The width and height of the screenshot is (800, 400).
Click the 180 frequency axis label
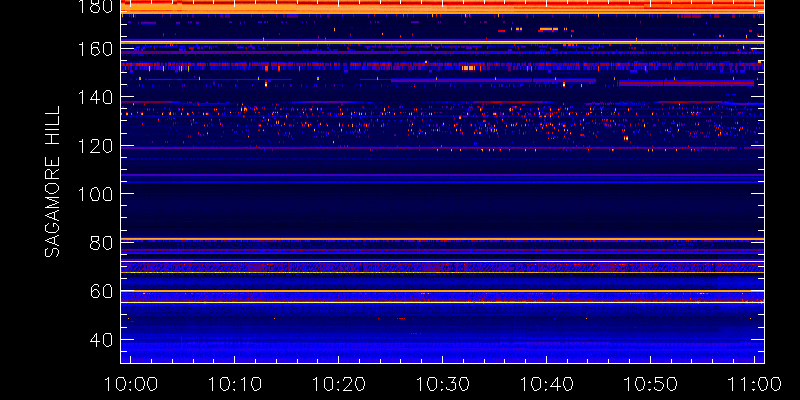[95, 7]
